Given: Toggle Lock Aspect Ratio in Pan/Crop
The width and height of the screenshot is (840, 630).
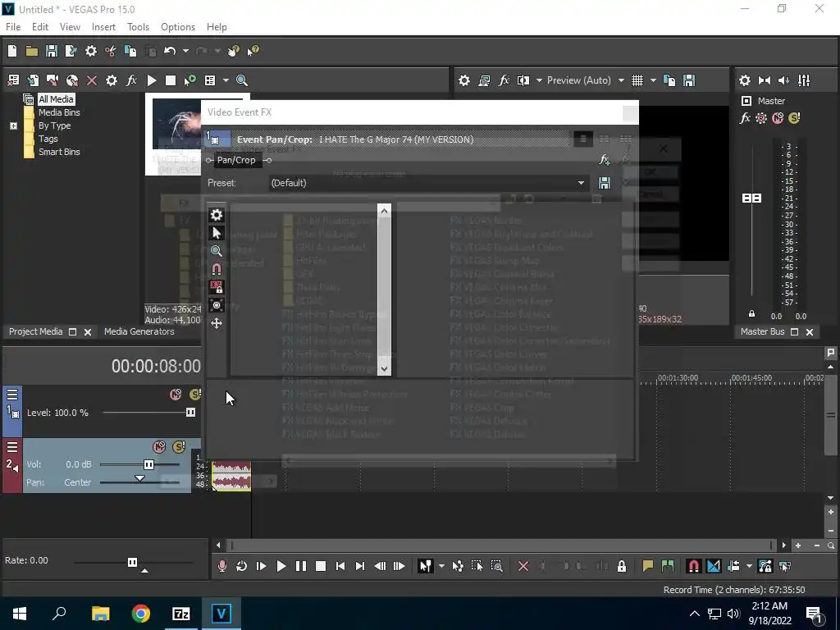Looking at the screenshot, I should tap(217, 287).
